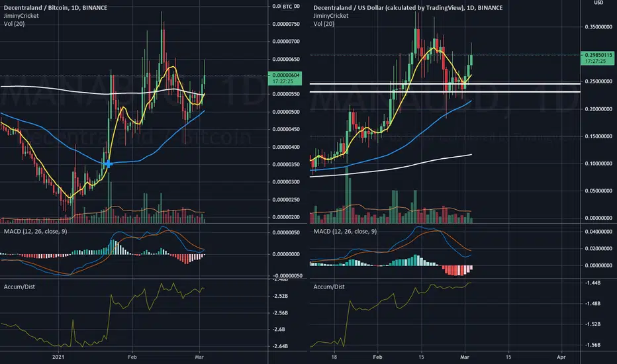The image size is (617, 364).
Task: Click -1.56B on the USD Accum/Dist axis
Action: (x=593, y=345)
